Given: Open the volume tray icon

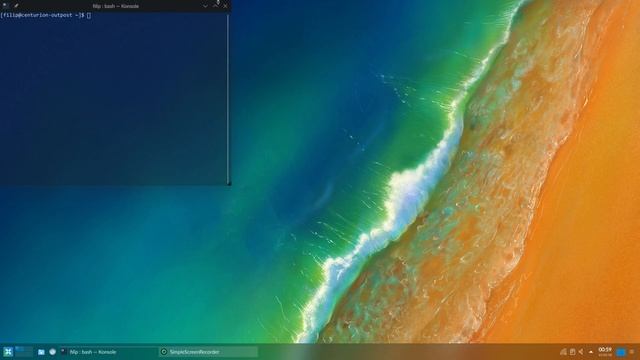Looking at the screenshot, I should 581,352.
